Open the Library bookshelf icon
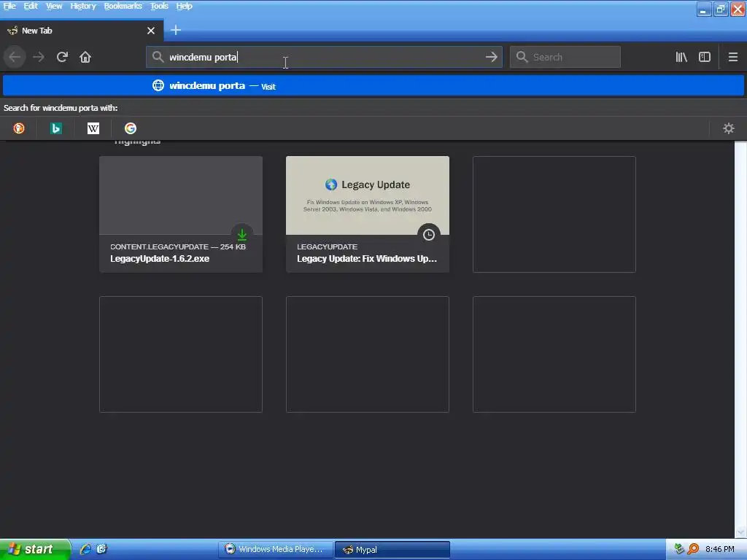747x560 pixels. click(x=681, y=57)
